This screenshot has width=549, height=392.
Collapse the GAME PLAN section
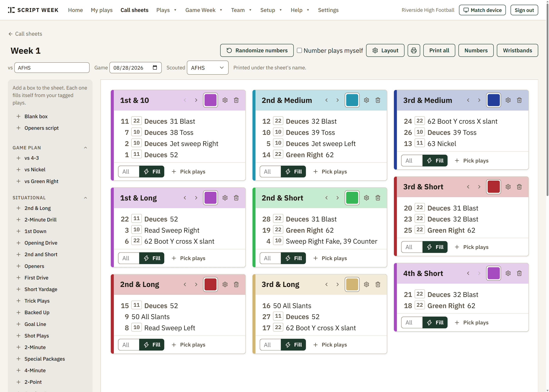pos(85,148)
